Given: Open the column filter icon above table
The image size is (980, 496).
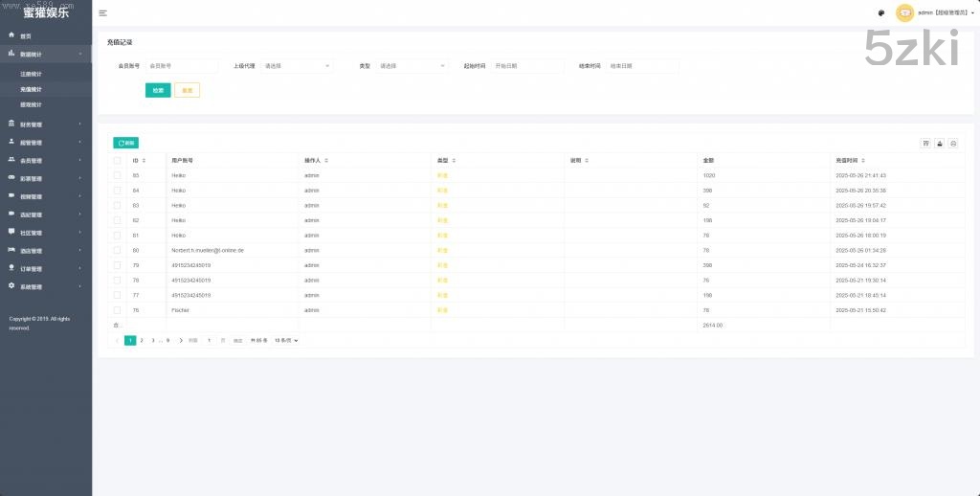Looking at the screenshot, I should [925, 143].
